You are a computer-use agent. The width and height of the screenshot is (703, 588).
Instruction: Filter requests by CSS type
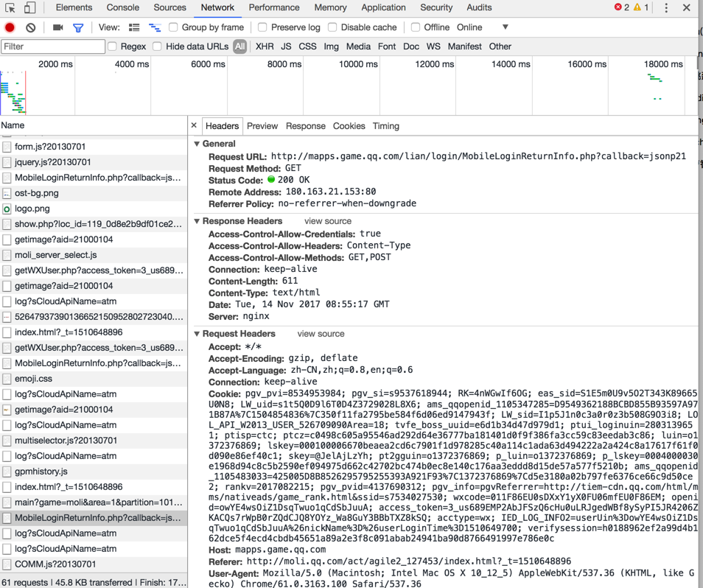click(x=307, y=46)
